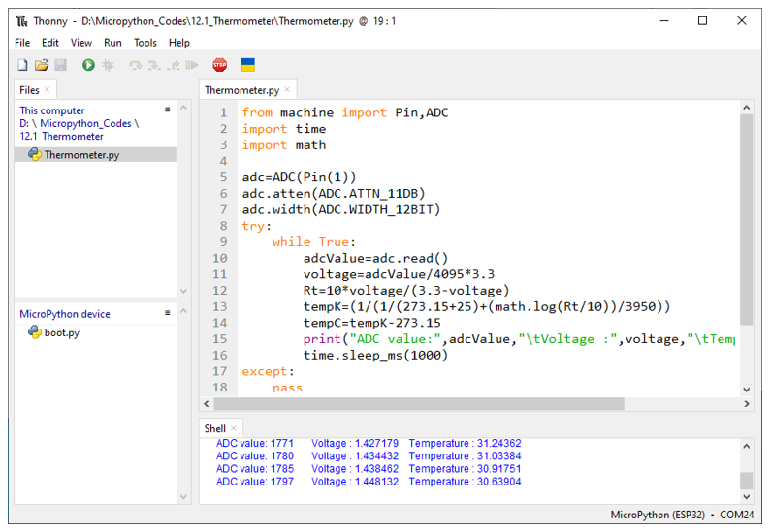Viewport: 771px width, 532px height.
Task: Click code line 11 'voltage=adcValue/4095*3.3'
Action: [399, 274]
